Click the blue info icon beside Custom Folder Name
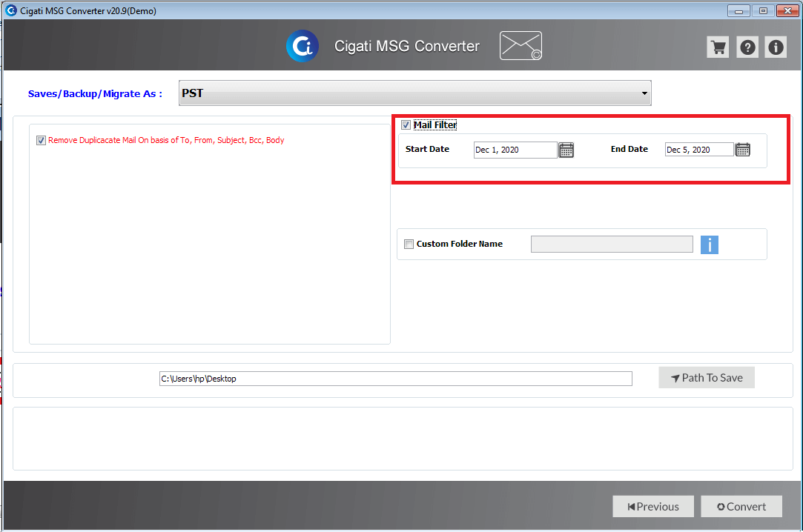 pos(710,245)
